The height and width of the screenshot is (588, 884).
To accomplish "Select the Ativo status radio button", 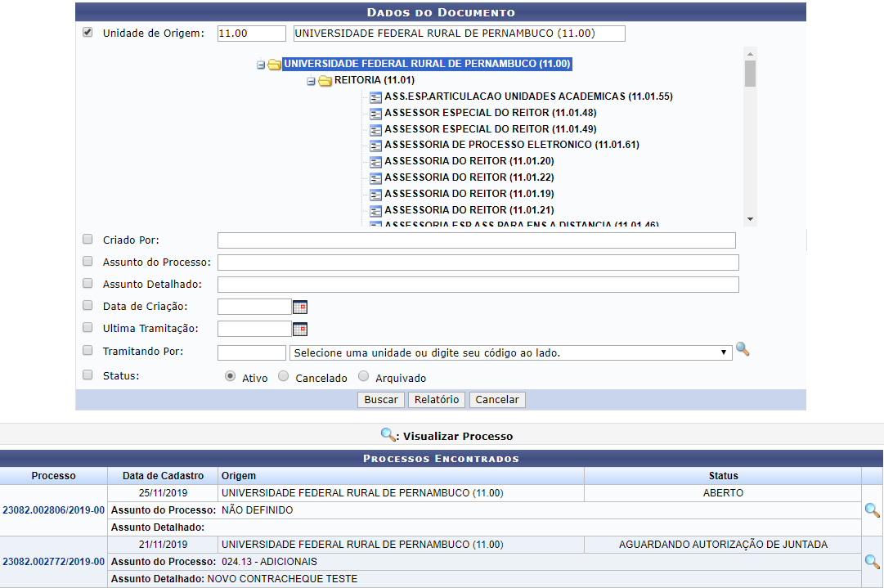I will pos(230,376).
